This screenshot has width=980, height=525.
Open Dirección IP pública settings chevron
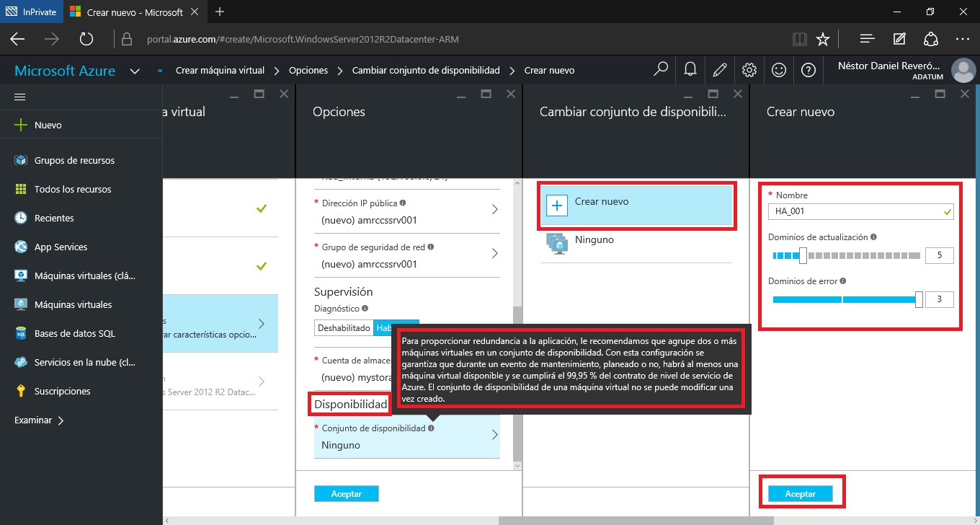click(x=494, y=210)
